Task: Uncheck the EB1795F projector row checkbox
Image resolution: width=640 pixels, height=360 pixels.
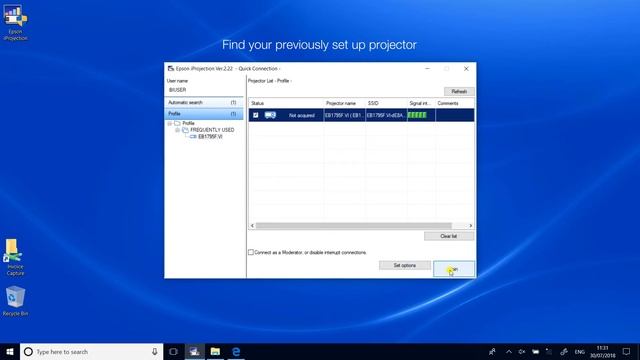Action: (256, 115)
